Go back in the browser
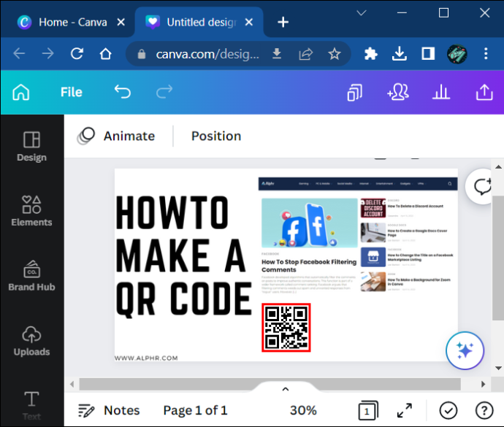 (x=19, y=53)
